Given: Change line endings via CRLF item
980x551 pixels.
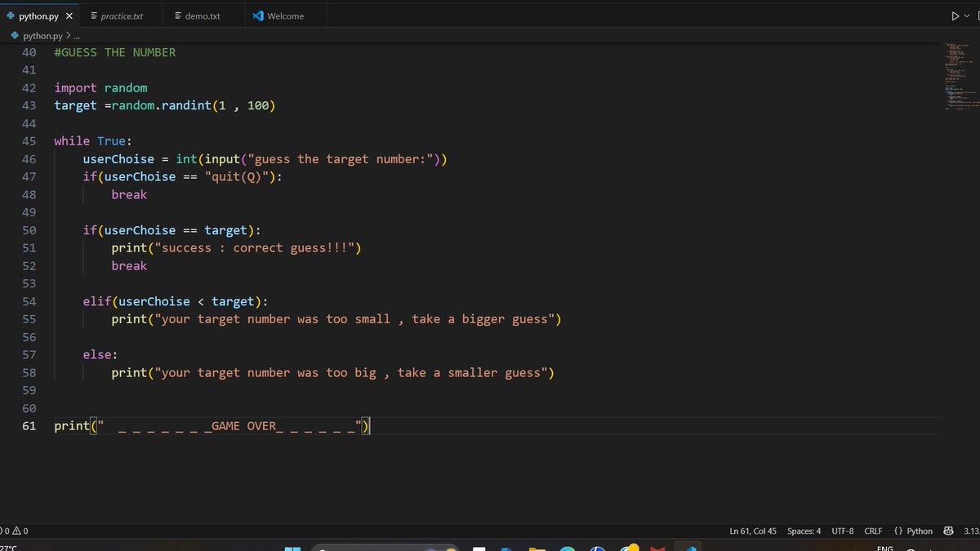Looking at the screenshot, I should pos(873,531).
